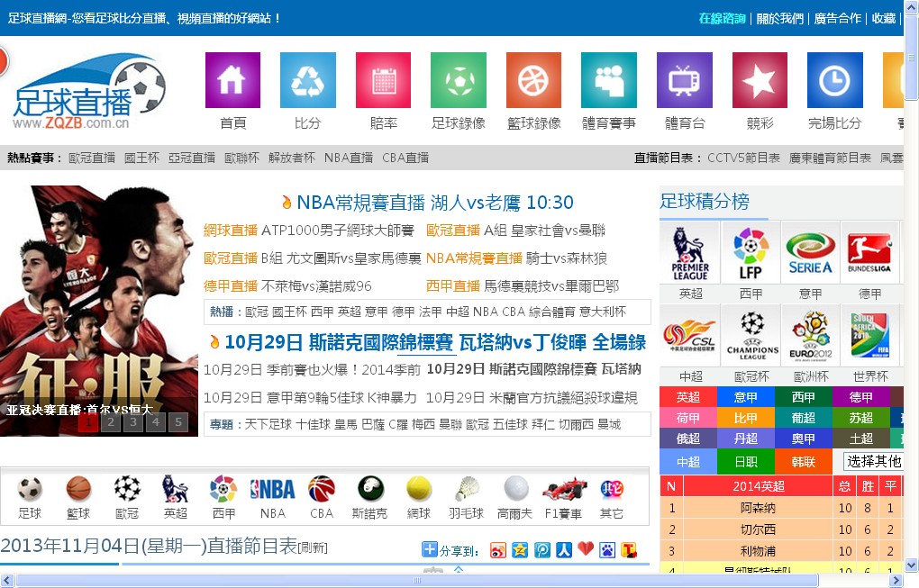Show slide 5 of banner carousel

point(178,421)
